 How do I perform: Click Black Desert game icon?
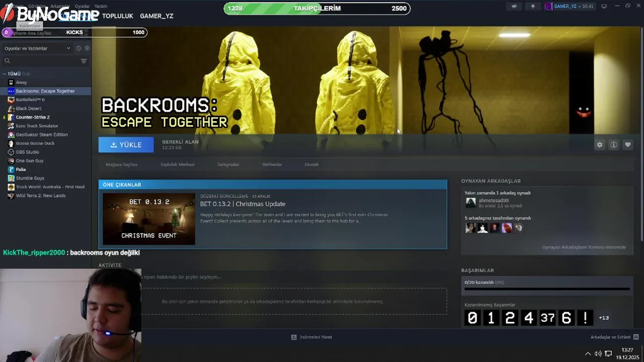pyautogui.click(x=11, y=109)
